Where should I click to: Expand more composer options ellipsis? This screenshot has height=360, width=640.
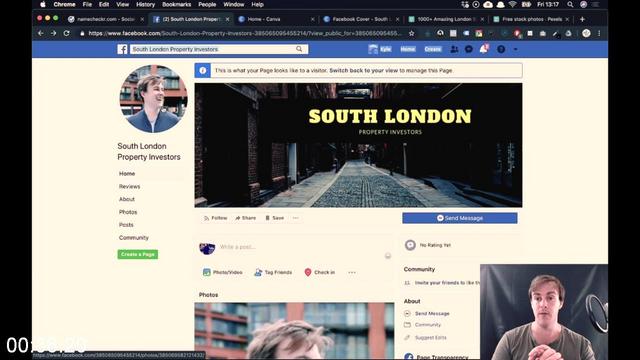352,272
